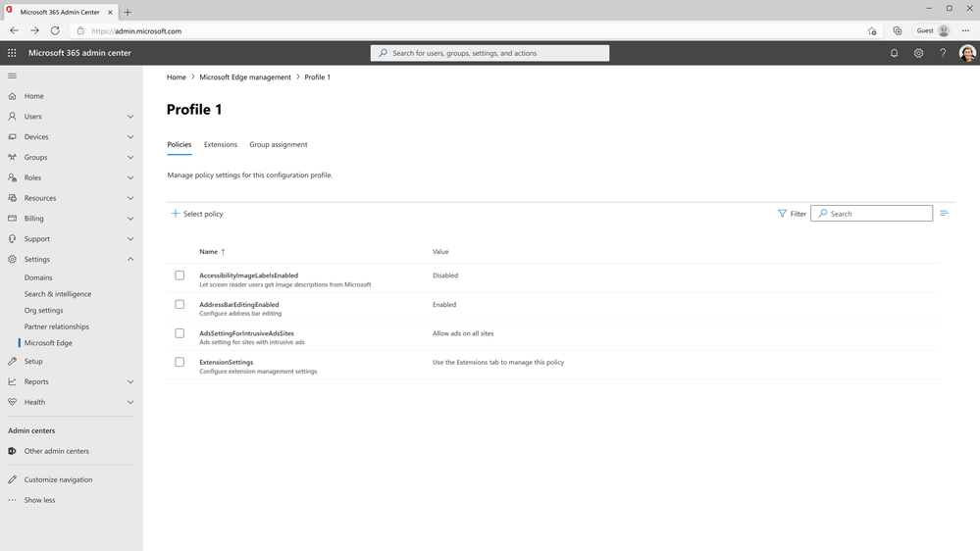Switch to the Extensions tab
Image resolution: width=980 pixels, height=551 pixels.
(x=221, y=144)
